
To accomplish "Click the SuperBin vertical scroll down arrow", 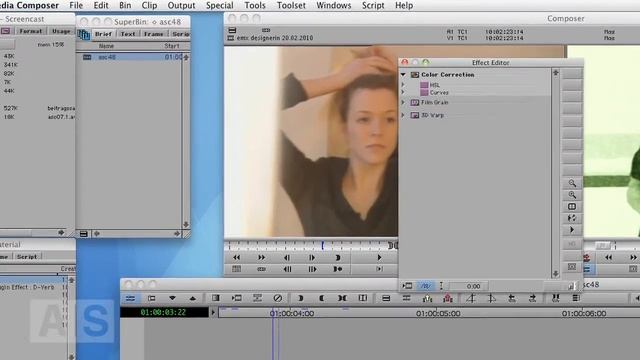I will [x=186, y=224].
